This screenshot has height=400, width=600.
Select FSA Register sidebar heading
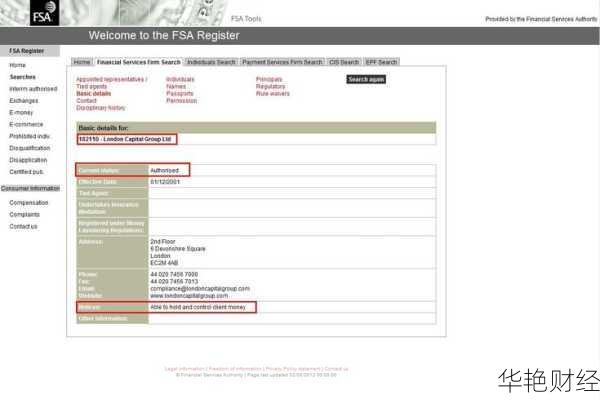point(30,51)
